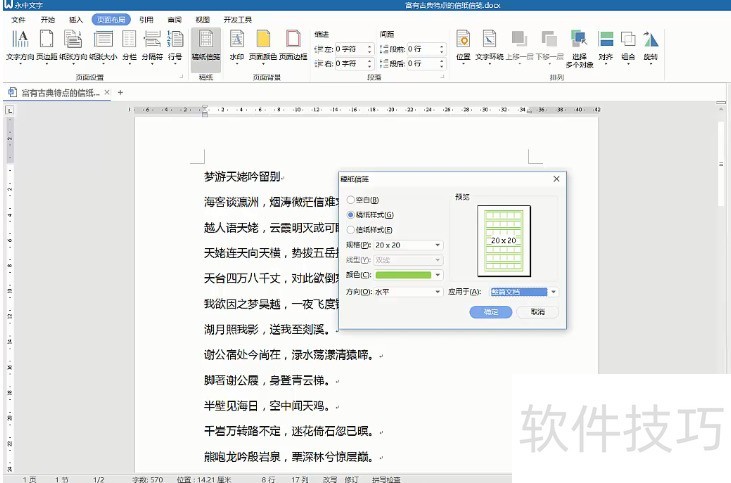Image resolution: width=731 pixels, height=483 pixels.
Task: Confirm the dialog with 确定 button
Action: tap(490, 312)
